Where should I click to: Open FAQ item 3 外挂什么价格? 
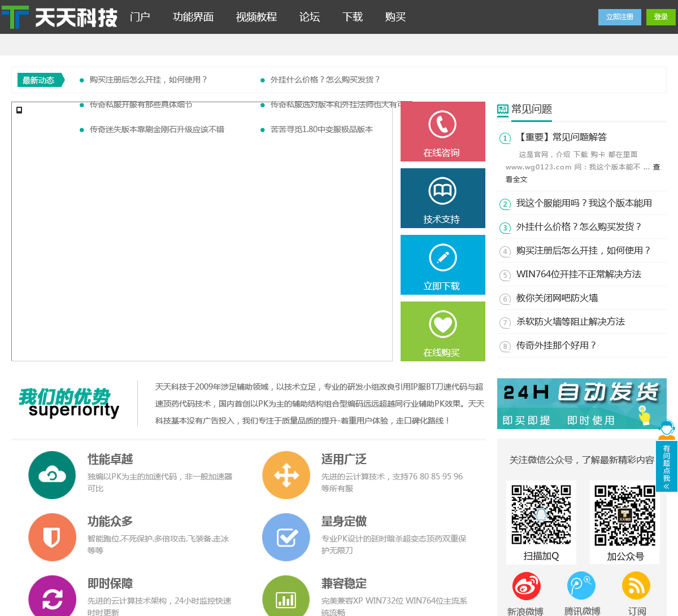pyautogui.click(x=579, y=227)
